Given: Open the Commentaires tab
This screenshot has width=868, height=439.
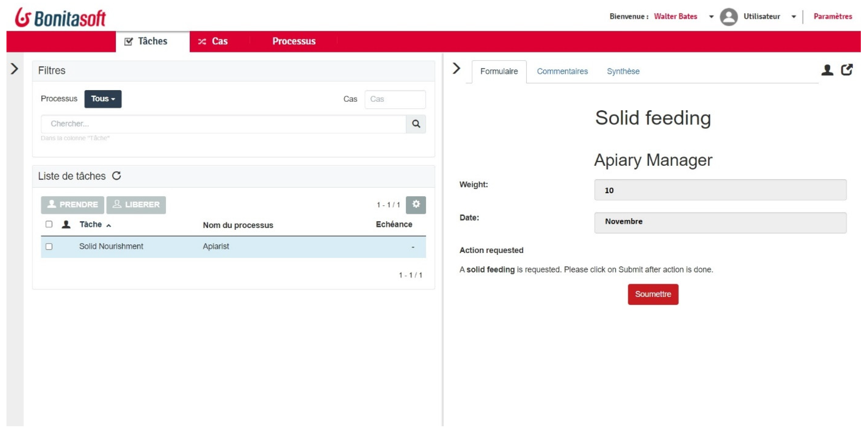Looking at the screenshot, I should [562, 71].
